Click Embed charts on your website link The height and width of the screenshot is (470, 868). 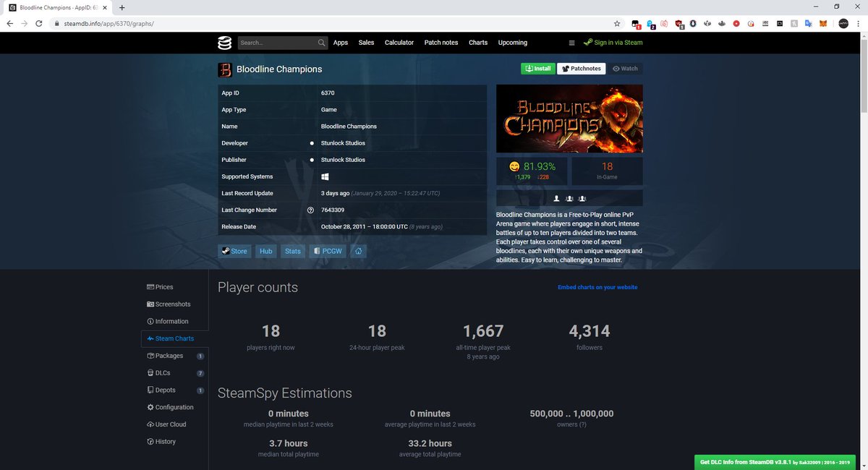click(x=597, y=287)
